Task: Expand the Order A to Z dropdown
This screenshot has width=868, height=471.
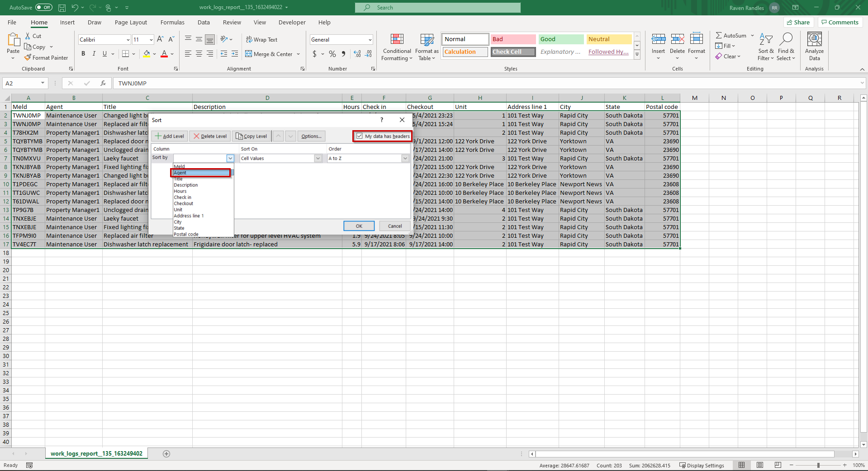Action: point(405,158)
